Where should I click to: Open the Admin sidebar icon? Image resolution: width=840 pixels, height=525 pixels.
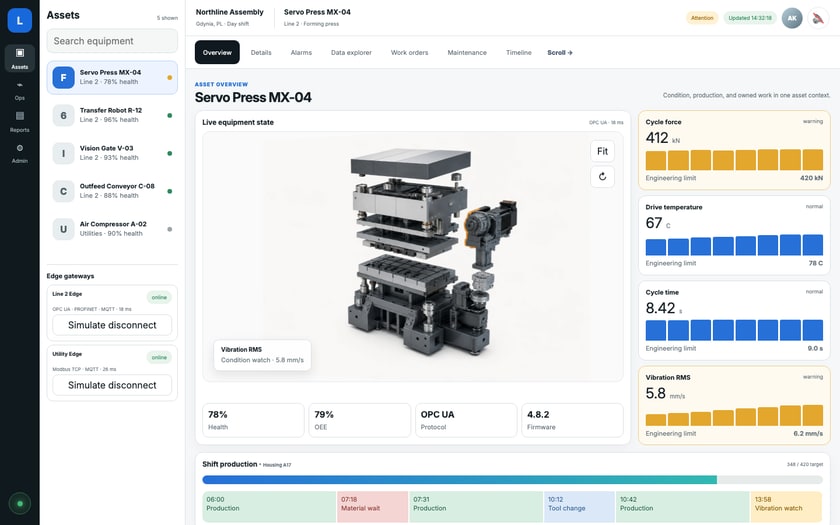pyautogui.click(x=20, y=153)
